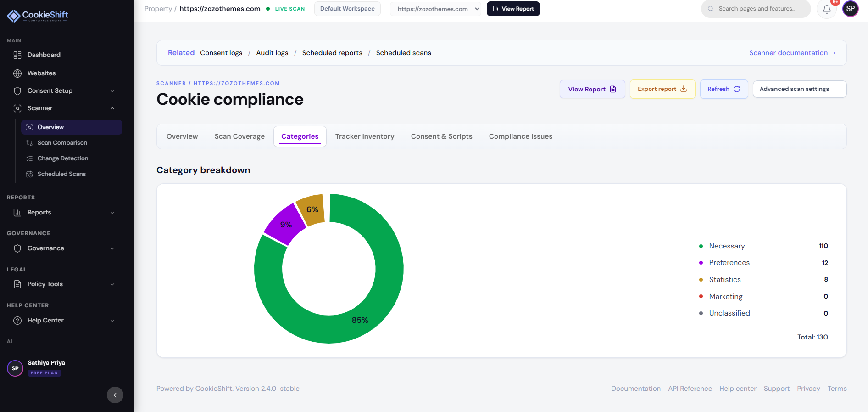Image resolution: width=868 pixels, height=412 pixels.
Task: Click the Governance shield icon
Action: (x=17, y=248)
